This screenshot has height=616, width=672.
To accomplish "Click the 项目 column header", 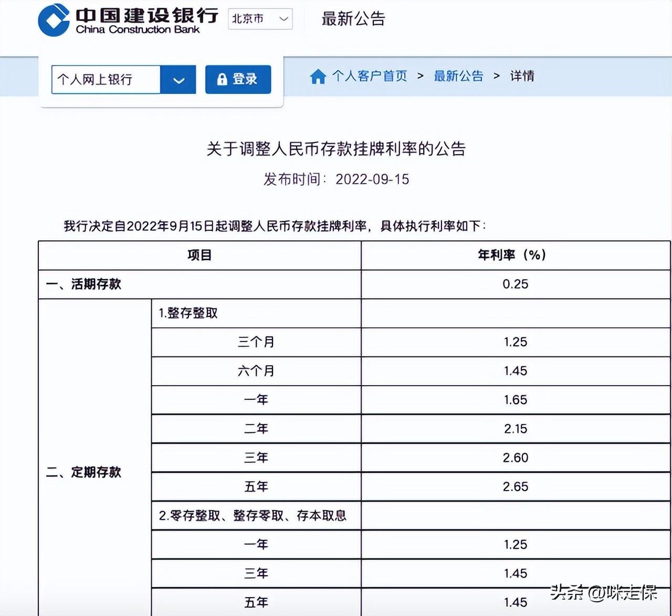I will click(x=199, y=255).
